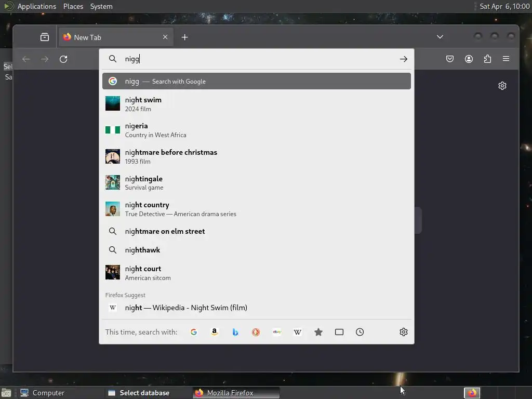Search this time with eBay icon

click(277, 332)
